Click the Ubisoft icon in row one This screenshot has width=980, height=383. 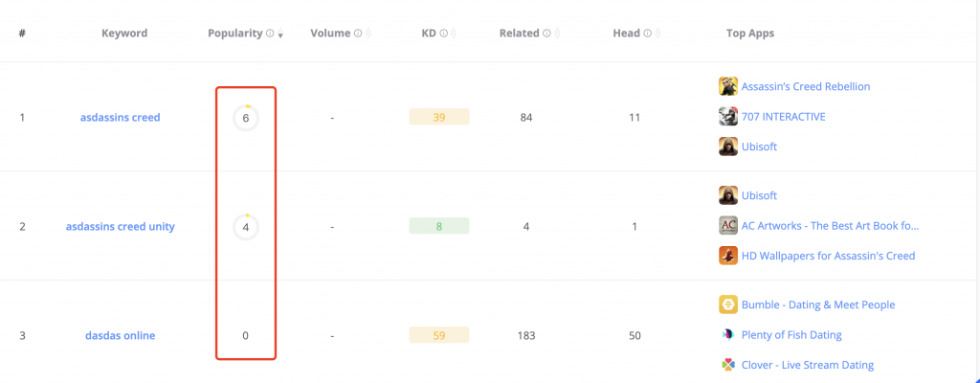728,146
